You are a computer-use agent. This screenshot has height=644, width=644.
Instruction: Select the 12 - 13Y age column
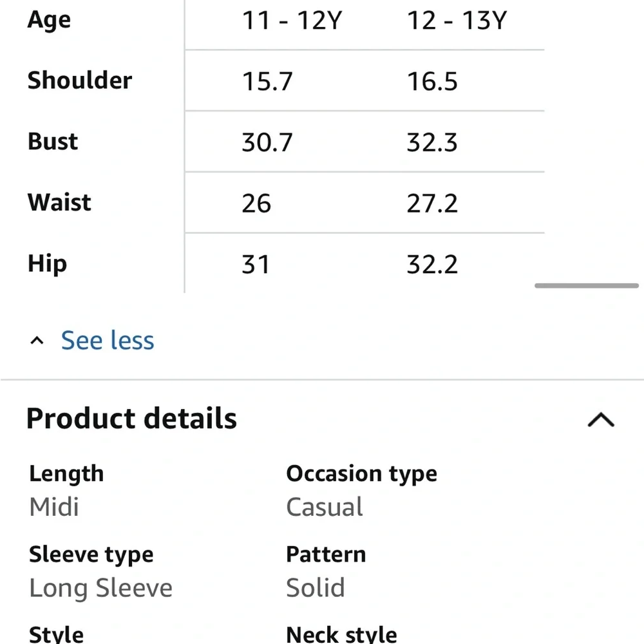point(457,21)
